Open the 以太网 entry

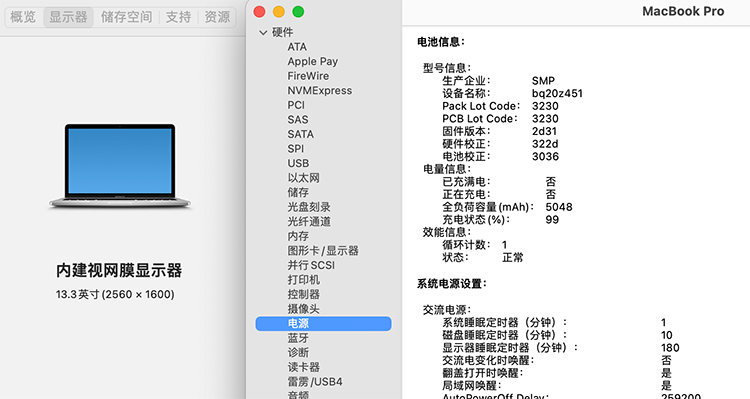point(303,178)
